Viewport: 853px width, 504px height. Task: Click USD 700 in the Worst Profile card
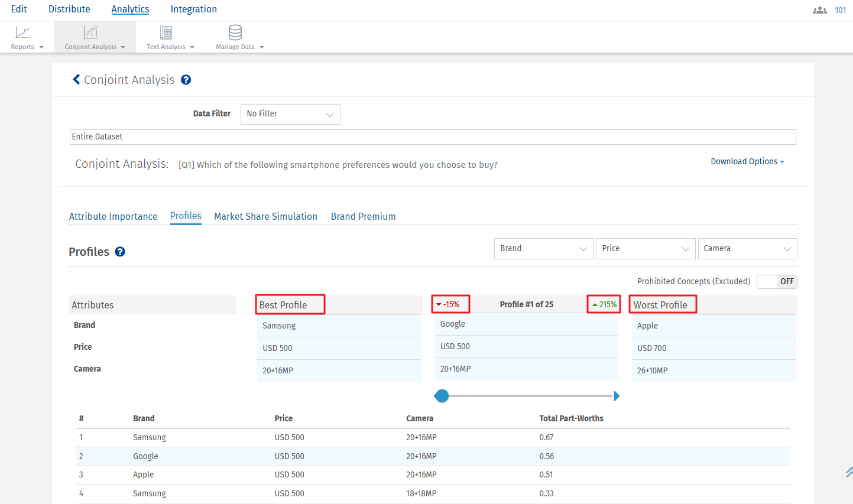[651, 348]
